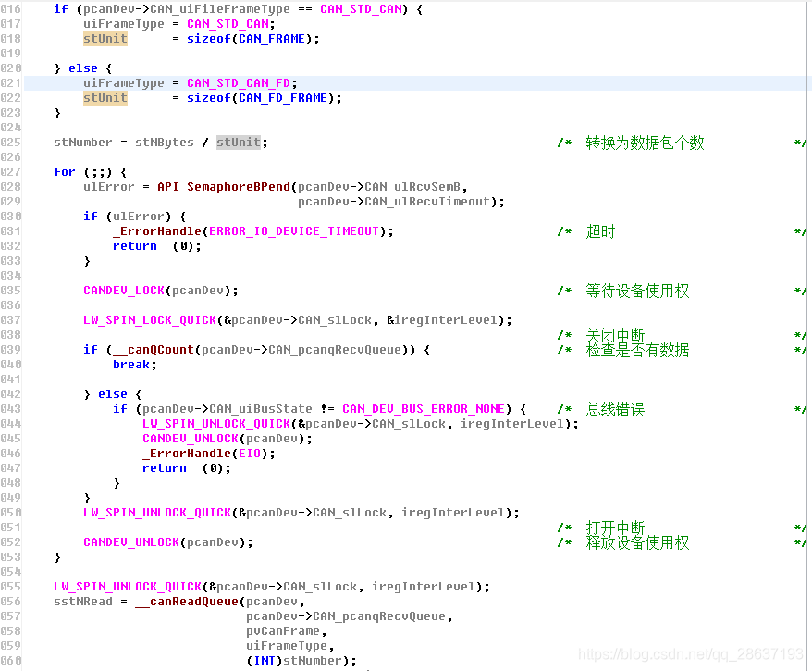Click _ErrorHandle(EIO) call
The width and height of the screenshot is (812, 671).
205,454
